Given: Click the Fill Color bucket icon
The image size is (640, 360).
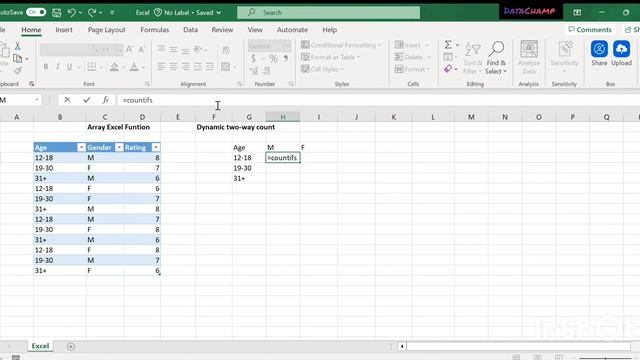Looking at the screenshot, I should (x=114, y=67).
